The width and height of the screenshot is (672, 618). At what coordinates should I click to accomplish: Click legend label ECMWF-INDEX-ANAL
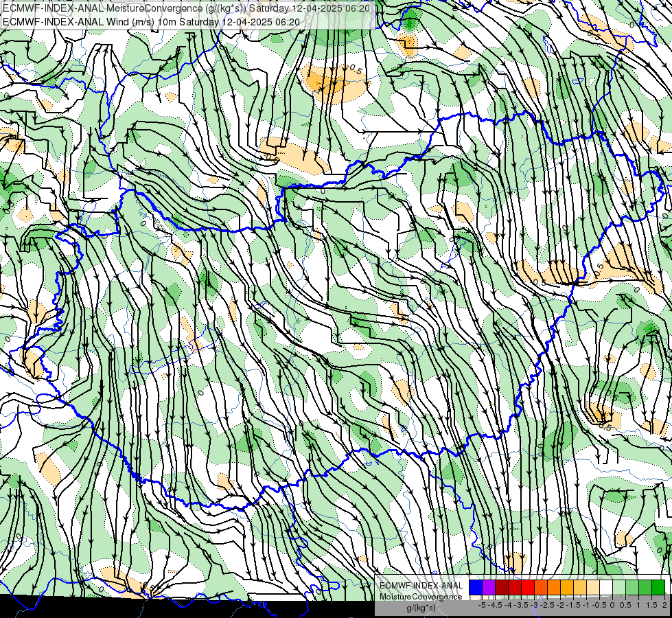421,586
